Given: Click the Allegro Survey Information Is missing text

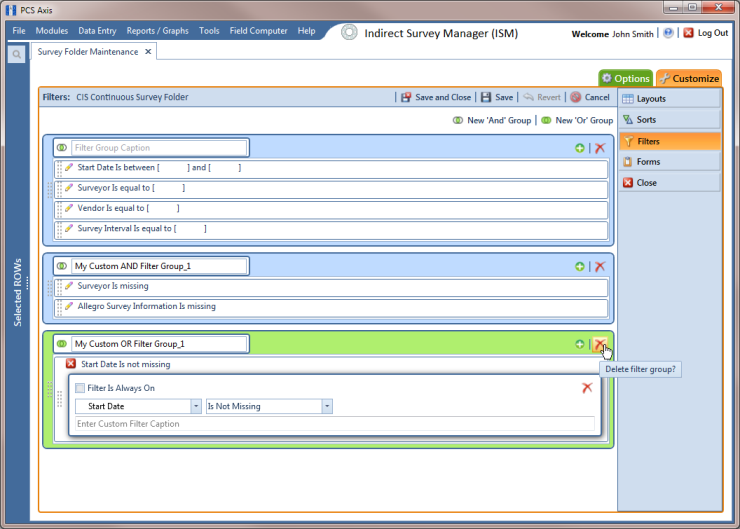Looking at the screenshot, I should [x=147, y=306].
